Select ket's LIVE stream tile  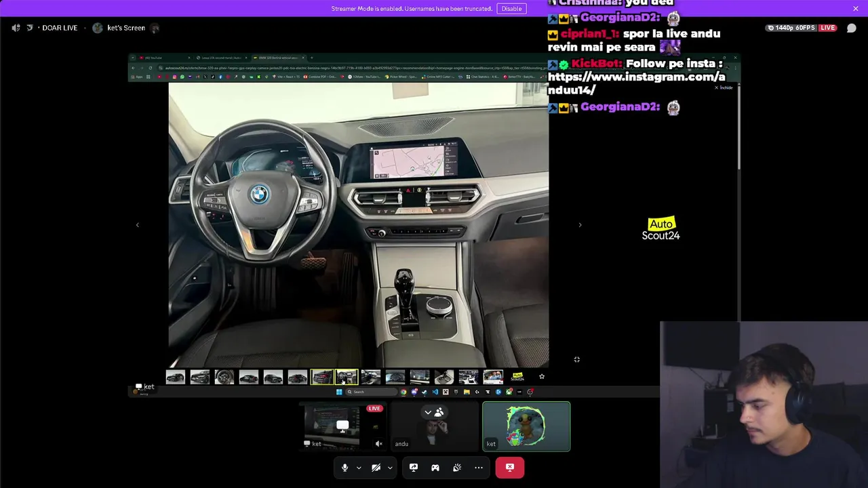pyautogui.click(x=344, y=426)
